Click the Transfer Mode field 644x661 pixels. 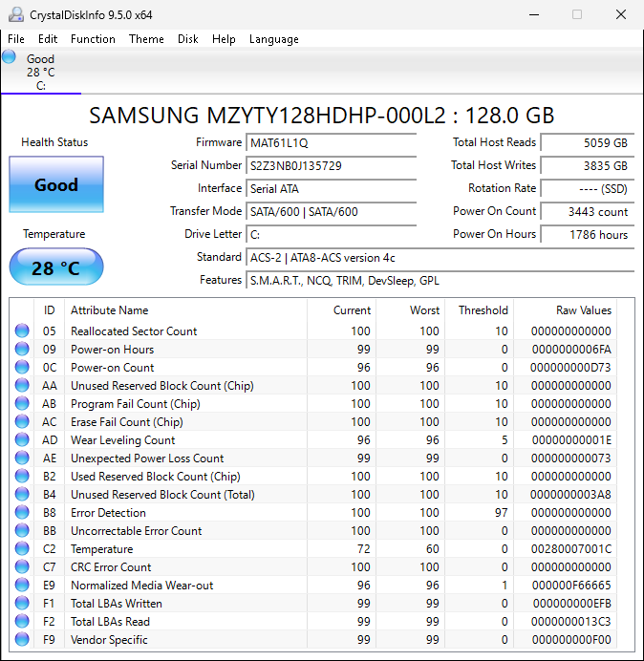point(331,211)
